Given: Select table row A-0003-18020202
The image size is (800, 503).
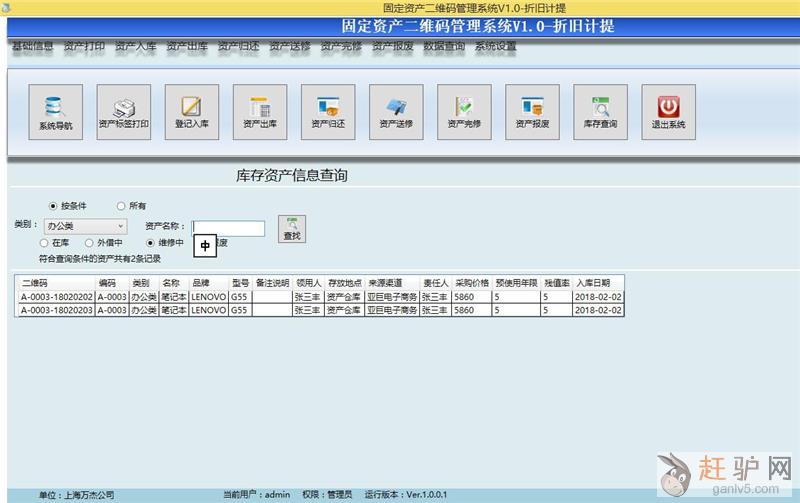Looking at the screenshot, I should (x=57, y=297).
